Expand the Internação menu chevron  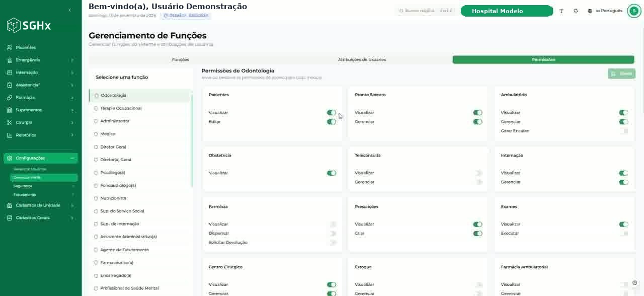(x=72, y=72)
